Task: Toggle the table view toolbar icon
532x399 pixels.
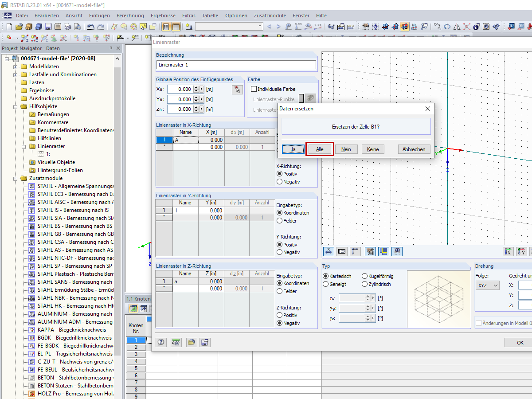Action: coord(176,27)
